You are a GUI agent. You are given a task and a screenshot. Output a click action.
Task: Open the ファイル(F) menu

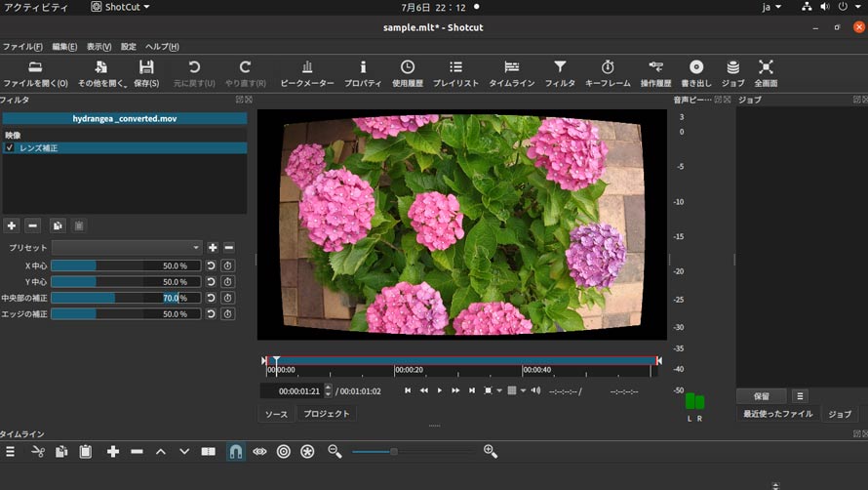pos(22,46)
